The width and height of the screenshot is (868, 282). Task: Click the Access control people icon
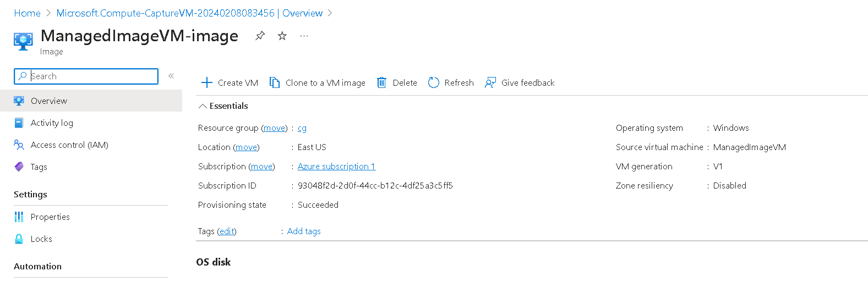[19, 145]
